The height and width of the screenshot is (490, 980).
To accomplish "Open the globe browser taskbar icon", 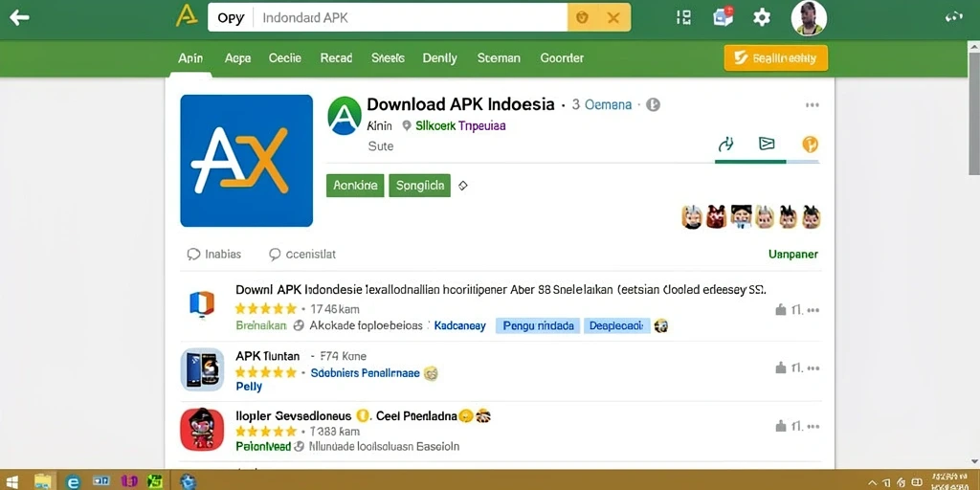I will click(x=189, y=481).
